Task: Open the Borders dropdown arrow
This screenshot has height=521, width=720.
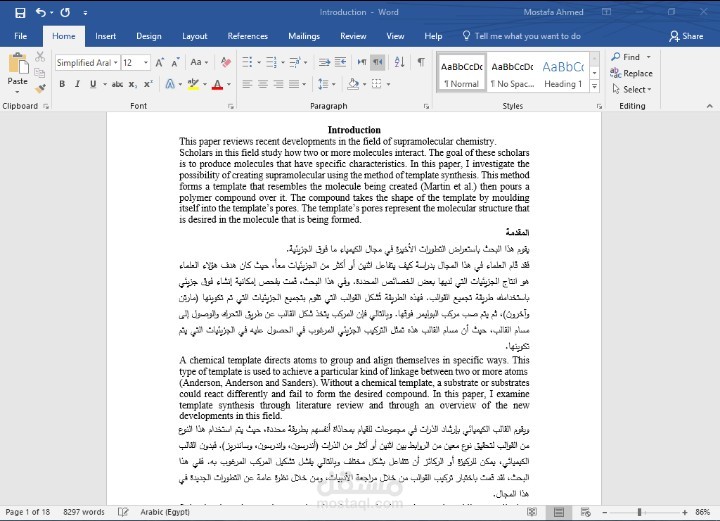Action: coord(388,84)
